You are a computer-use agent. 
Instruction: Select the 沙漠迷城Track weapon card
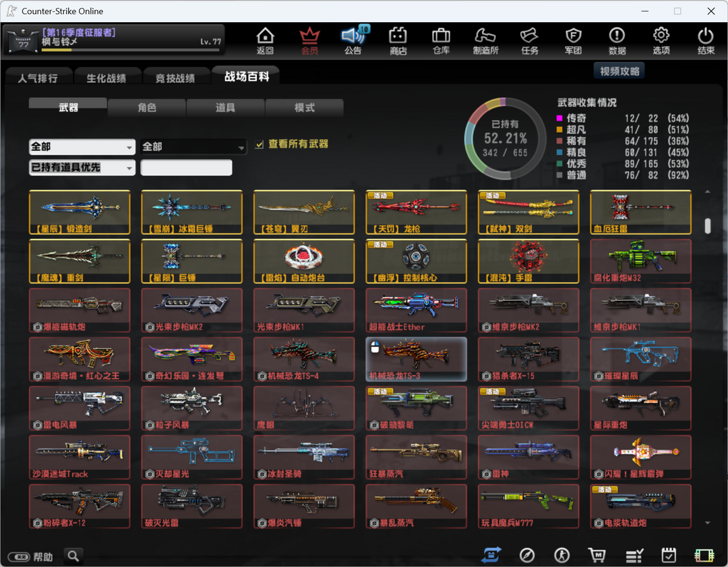80,457
